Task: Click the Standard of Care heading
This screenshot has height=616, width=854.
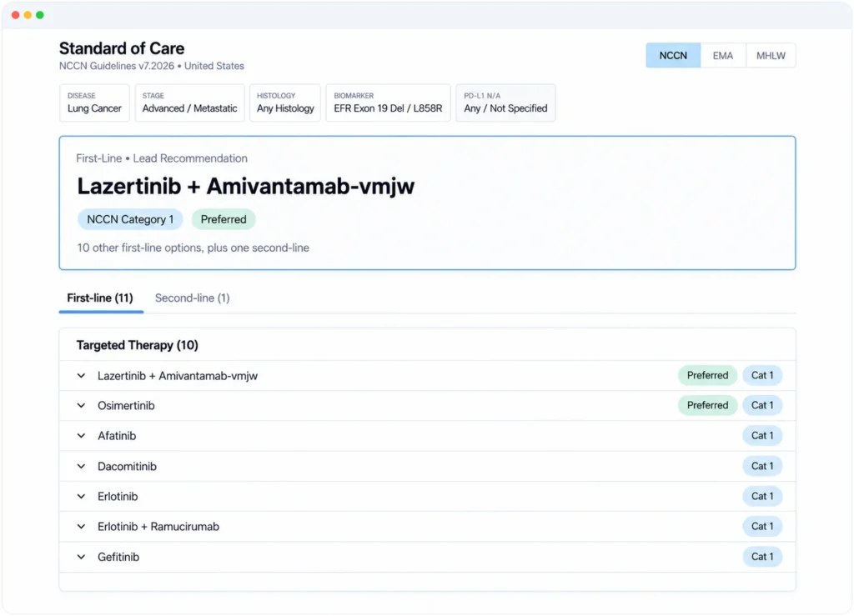Action: tap(122, 48)
